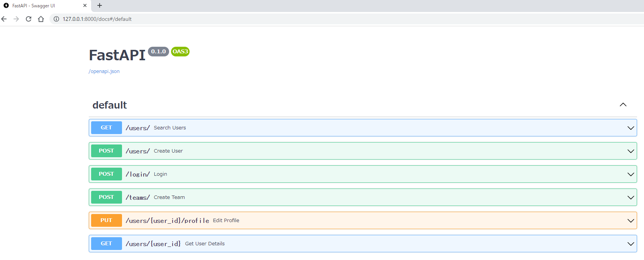Click the /teams/ endpoint path
The image size is (644, 260).
click(138, 197)
